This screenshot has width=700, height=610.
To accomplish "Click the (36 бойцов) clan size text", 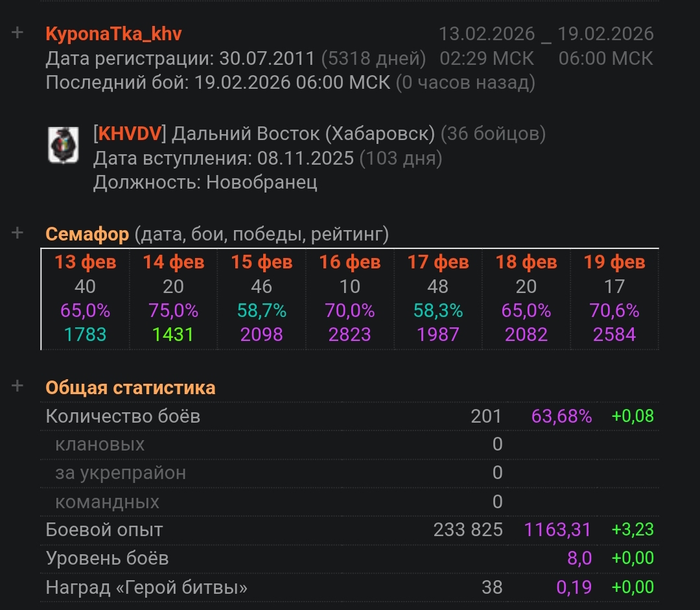I will (x=493, y=134).
